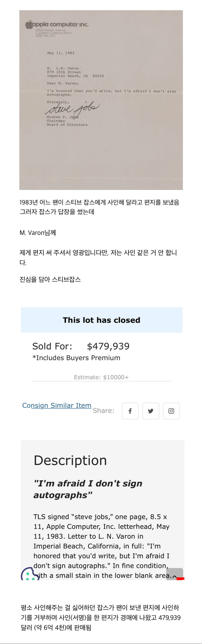Click the red badge at bottom right

(x=181, y=579)
